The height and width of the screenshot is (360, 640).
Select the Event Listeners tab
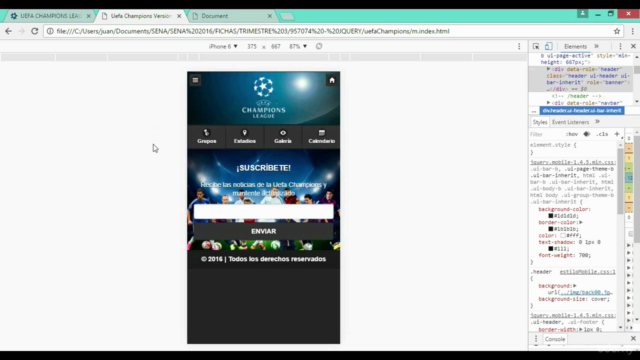pos(570,122)
